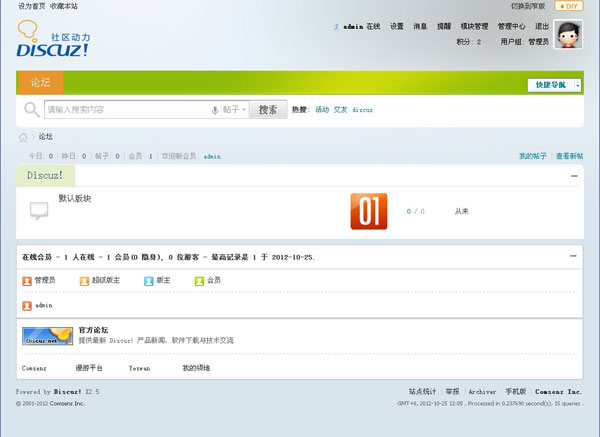
Task: Select the 论坛 navigation tab
Action: point(40,83)
